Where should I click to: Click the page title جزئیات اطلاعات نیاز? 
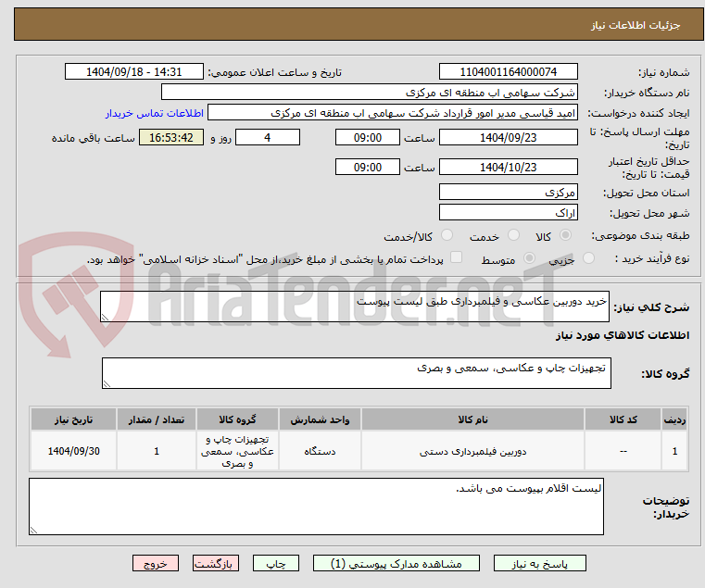click(636, 25)
